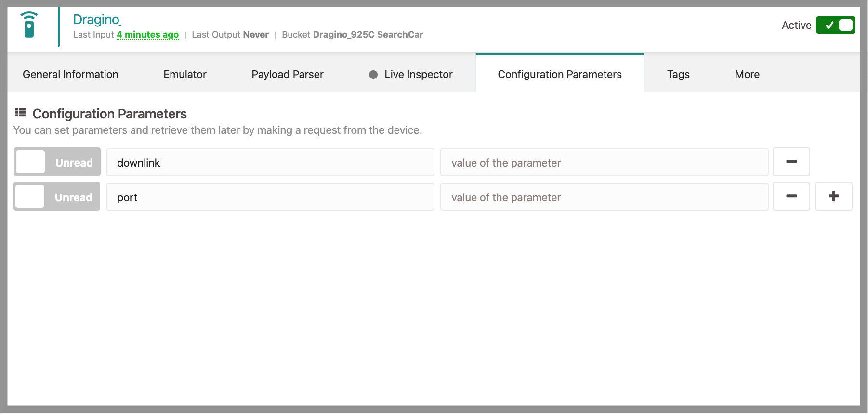Viewport: 868px width, 414px height.
Task: Toggle Unread switch for downlink parameter
Action: (x=57, y=162)
